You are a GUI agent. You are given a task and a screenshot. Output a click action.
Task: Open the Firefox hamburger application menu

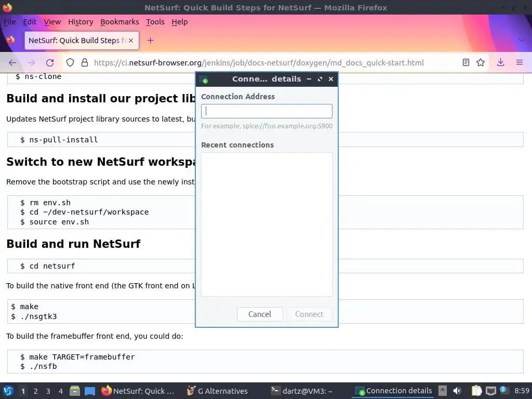point(520,62)
